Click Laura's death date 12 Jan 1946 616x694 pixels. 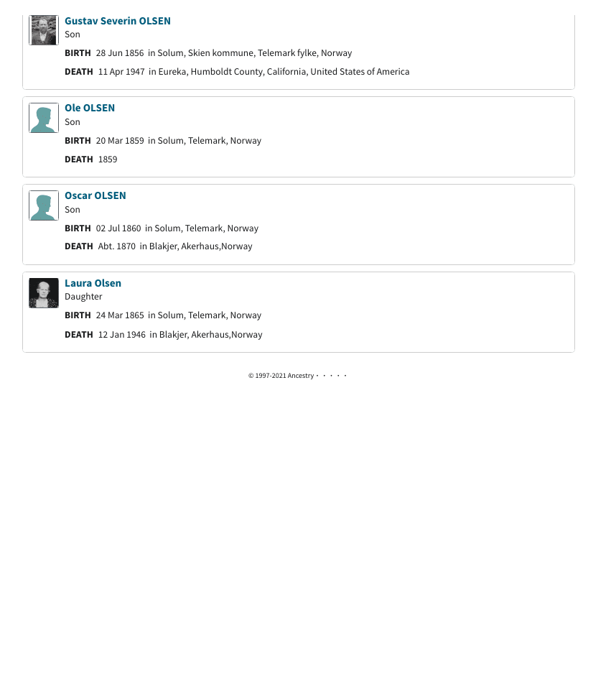point(122,335)
